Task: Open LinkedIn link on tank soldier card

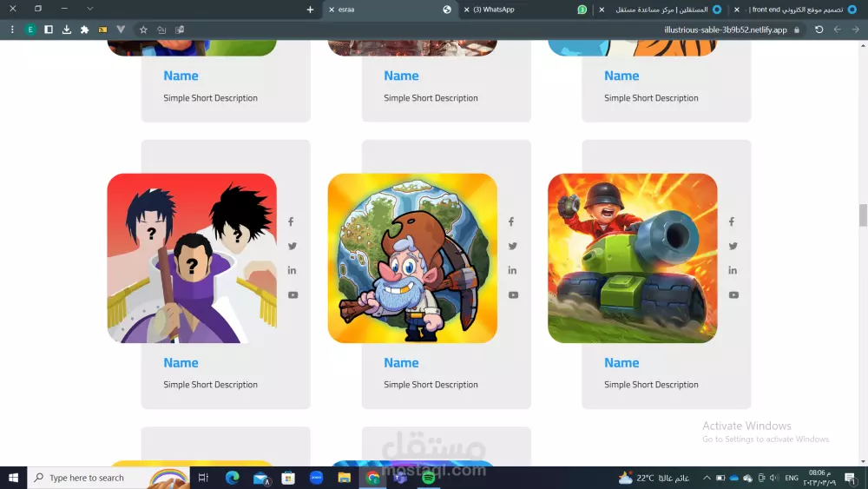Action: pyautogui.click(x=733, y=270)
